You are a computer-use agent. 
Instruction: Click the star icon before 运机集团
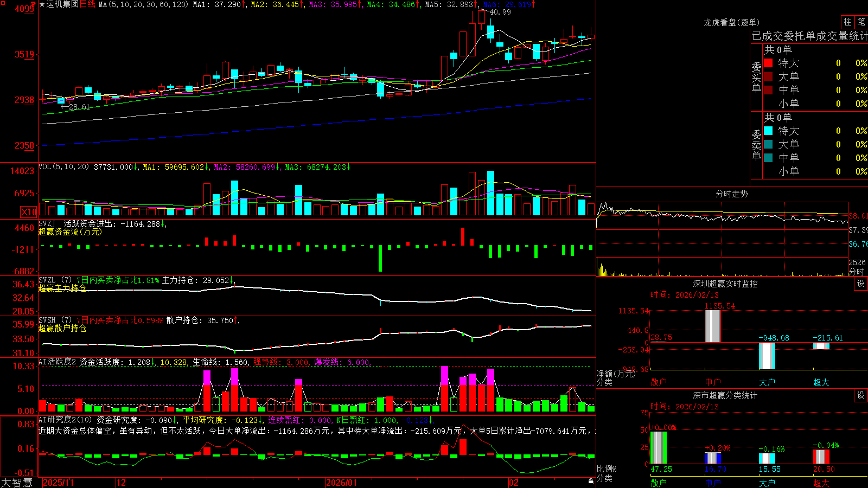[x=42, y=4]
